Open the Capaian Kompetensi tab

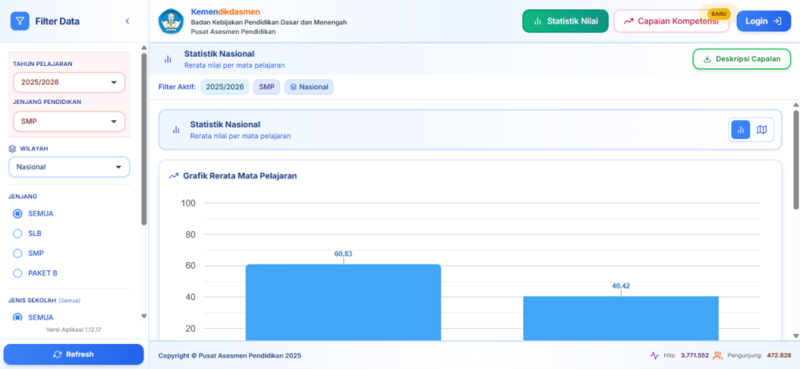[x=671, y=21]
